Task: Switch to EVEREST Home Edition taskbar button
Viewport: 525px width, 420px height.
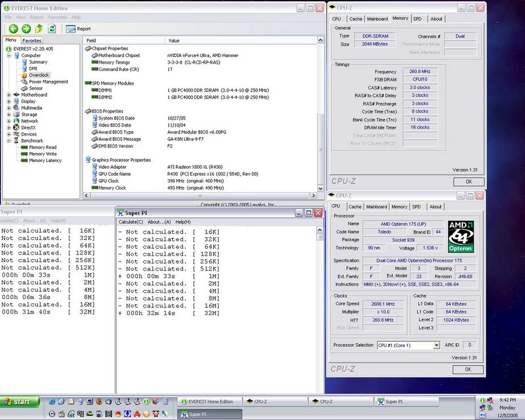Action: coord(210,402)
